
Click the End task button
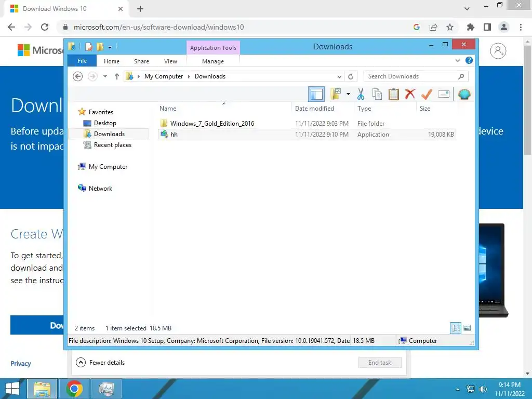tap(380, 362)
